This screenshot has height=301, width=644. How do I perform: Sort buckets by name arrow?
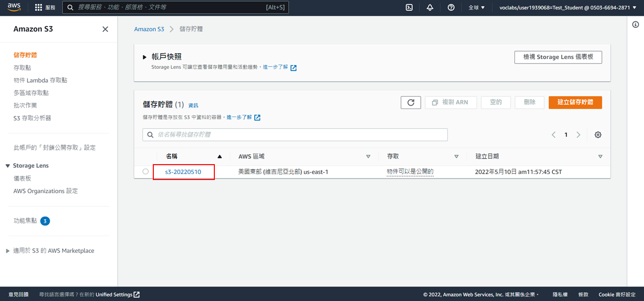(x=220, y=157)
